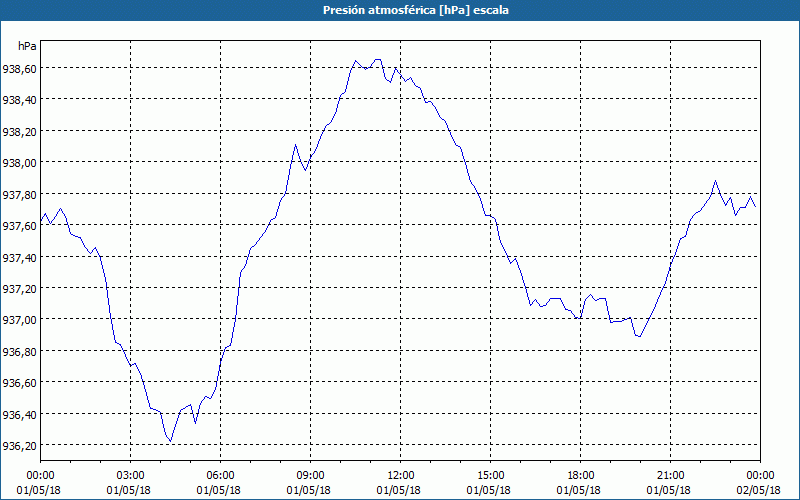Click the 938,40 y-axis label
Screen dimensions: 800x500
click(19, 100)
